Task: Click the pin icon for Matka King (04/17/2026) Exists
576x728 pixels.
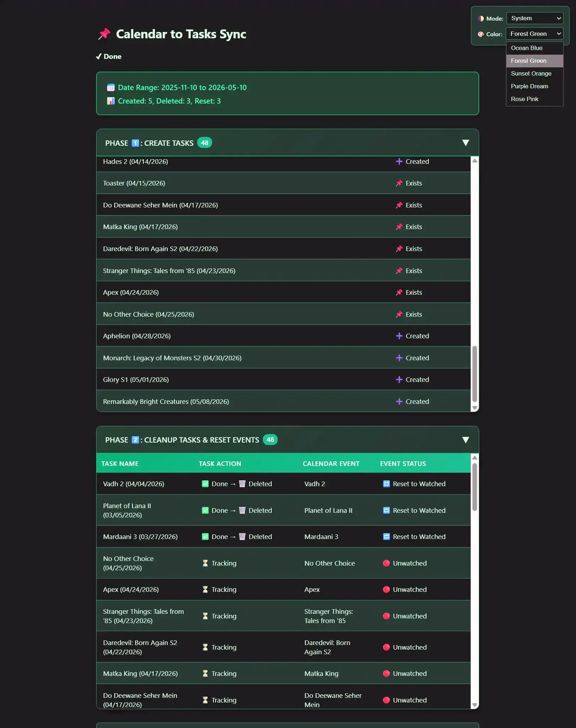Action: pyautogui.click(x=399, y=227)
